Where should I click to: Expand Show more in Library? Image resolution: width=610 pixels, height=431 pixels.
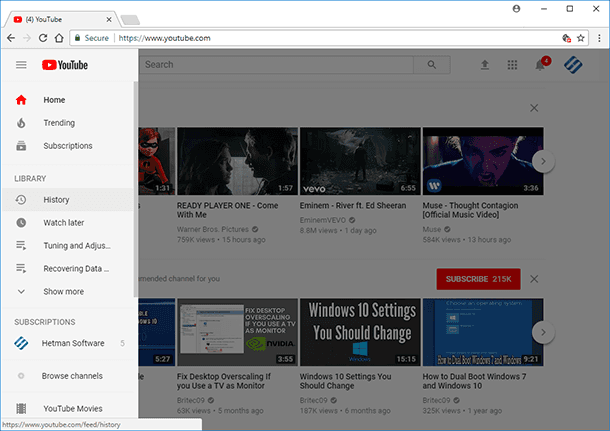pyautogui.click(x=68, y=291)
